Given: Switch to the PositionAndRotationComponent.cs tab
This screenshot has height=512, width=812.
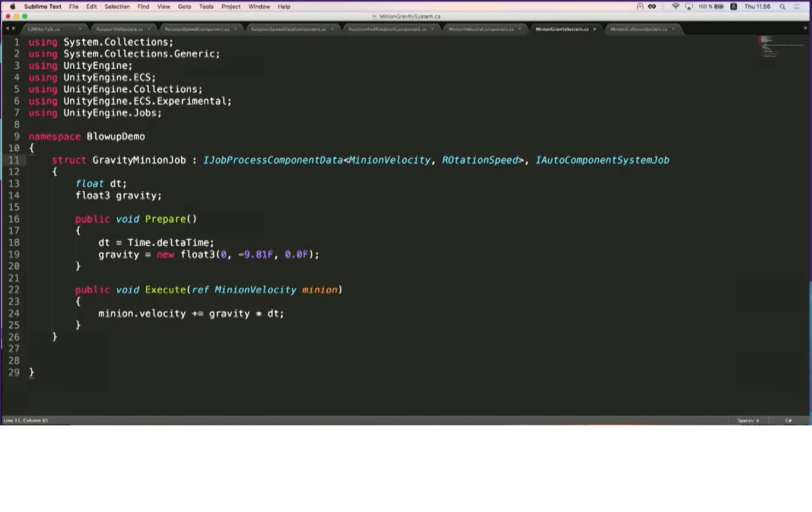Looking at the screenshot, I should tap(391, 29).
